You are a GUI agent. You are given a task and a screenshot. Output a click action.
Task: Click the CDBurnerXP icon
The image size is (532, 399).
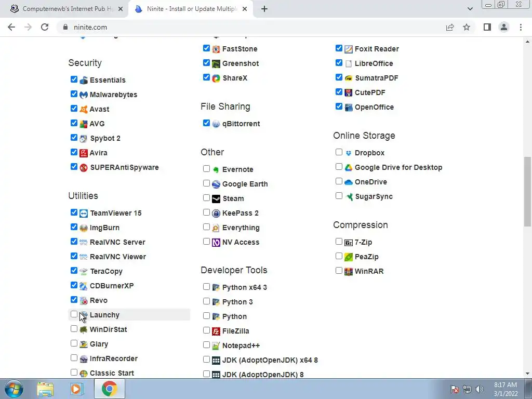(x=84, y=286)
